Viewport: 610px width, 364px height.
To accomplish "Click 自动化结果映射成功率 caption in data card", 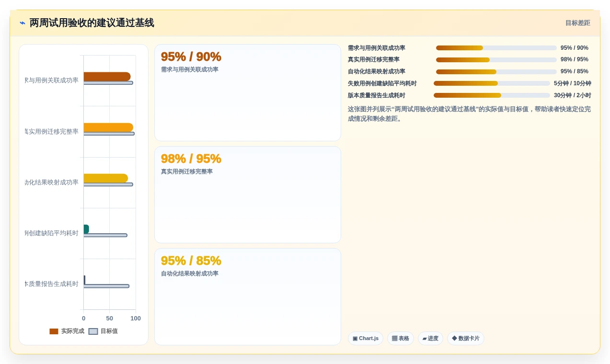I will tap(190, 273).
